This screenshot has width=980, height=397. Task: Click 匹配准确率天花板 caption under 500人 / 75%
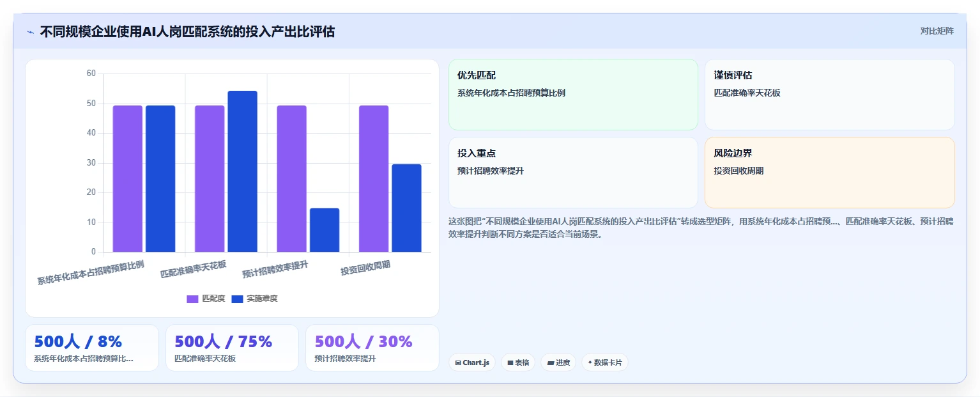tap(205, 359)
